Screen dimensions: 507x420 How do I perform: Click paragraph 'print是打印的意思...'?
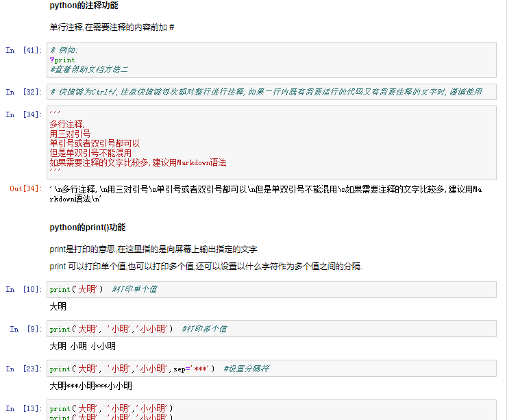tap(153, 249)
